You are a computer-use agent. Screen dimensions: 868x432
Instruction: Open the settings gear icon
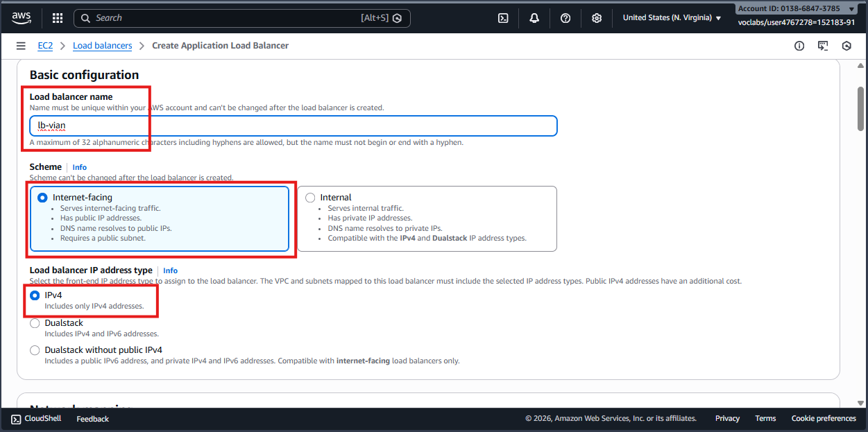tap(597, 18)
